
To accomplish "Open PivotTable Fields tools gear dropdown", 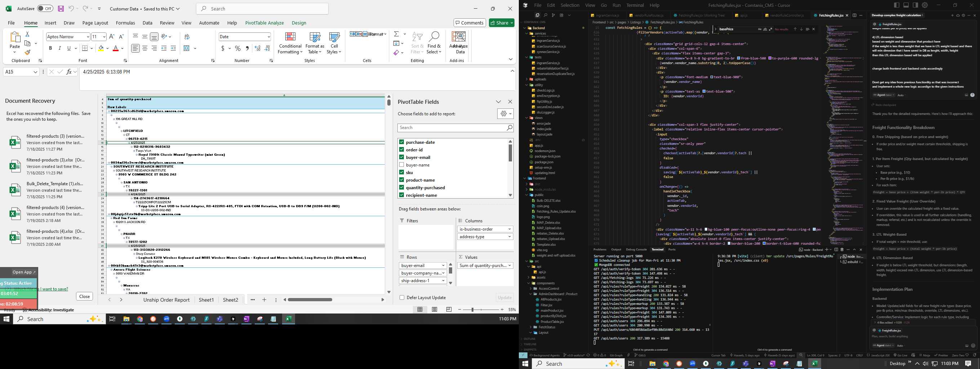I will tap(505, 114).
